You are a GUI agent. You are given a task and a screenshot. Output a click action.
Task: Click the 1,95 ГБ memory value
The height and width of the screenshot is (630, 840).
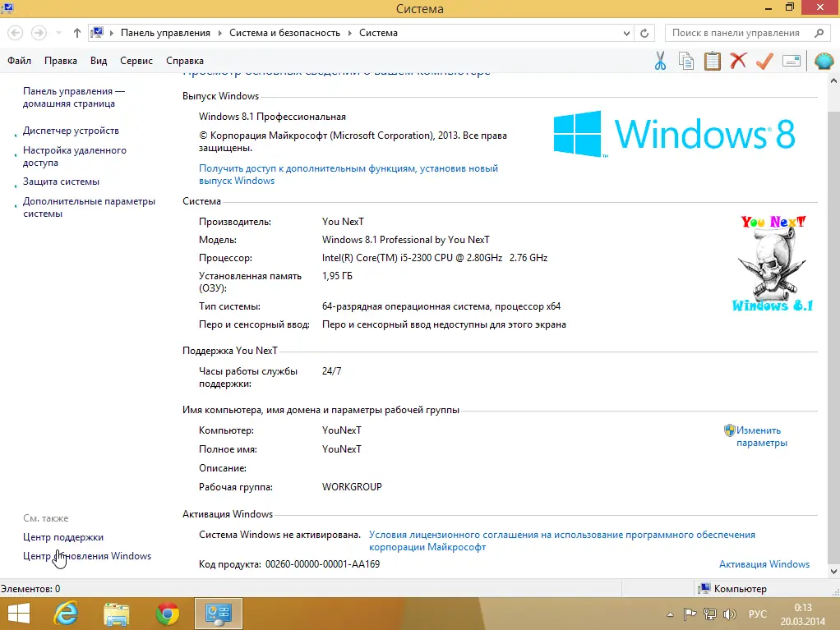click(x=337, y=276)
